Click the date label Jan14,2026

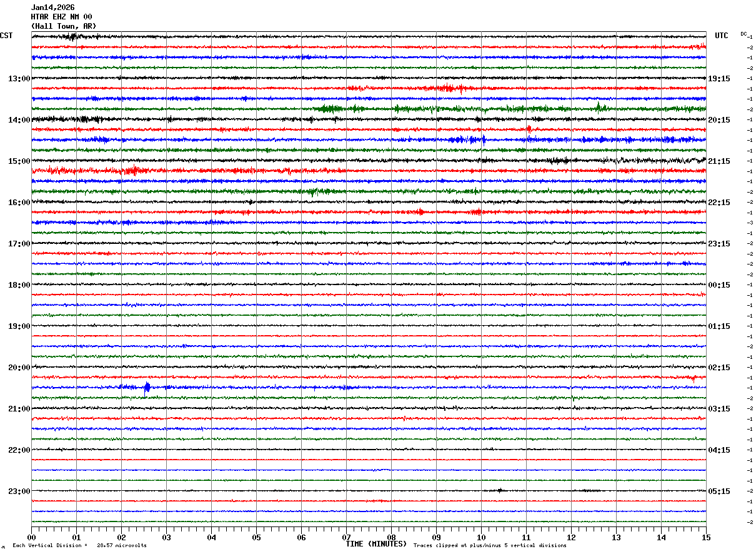[52, 8]
